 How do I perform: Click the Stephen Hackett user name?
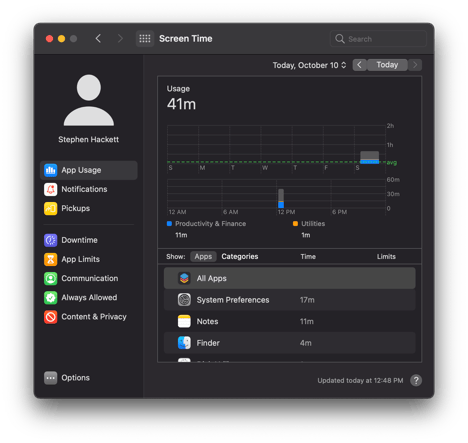(x=89, y=140)
